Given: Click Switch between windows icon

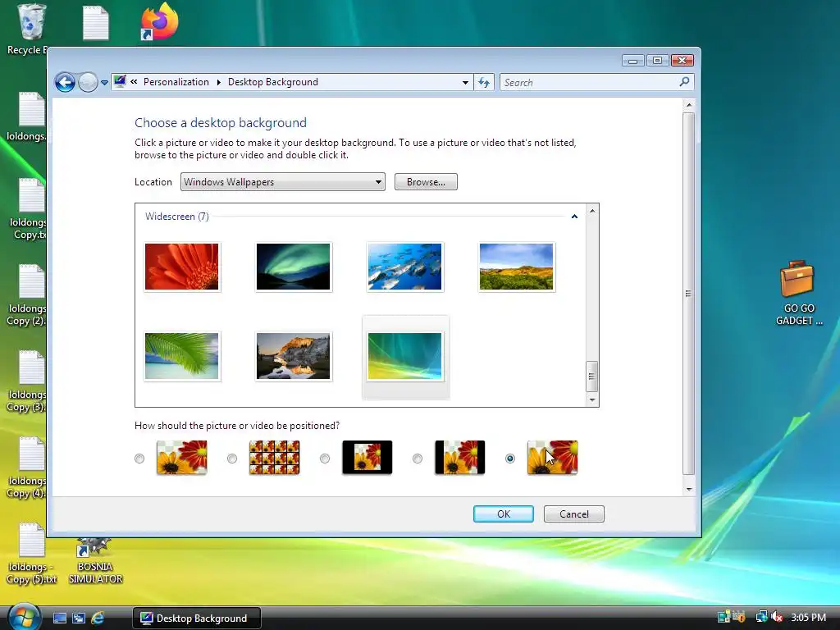Looking at the screenshot, I should pos(79,619).
